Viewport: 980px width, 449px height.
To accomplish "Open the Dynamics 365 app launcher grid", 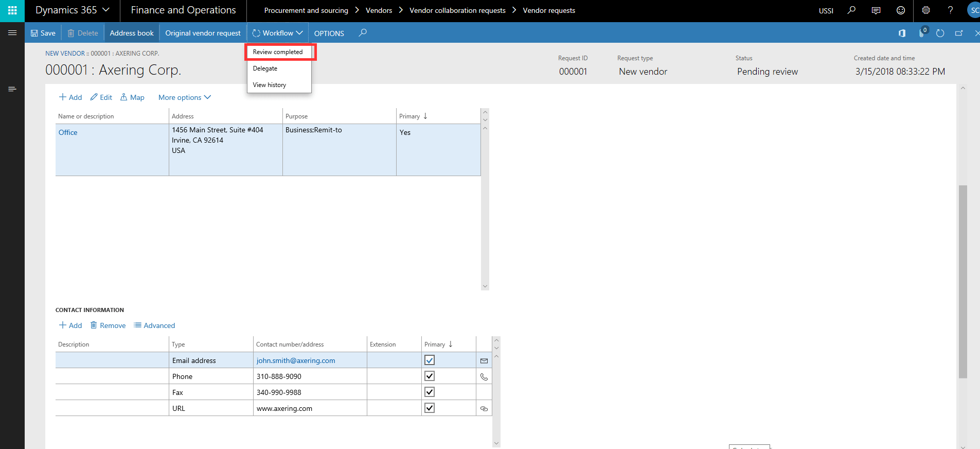I will (x=12, y=10).
